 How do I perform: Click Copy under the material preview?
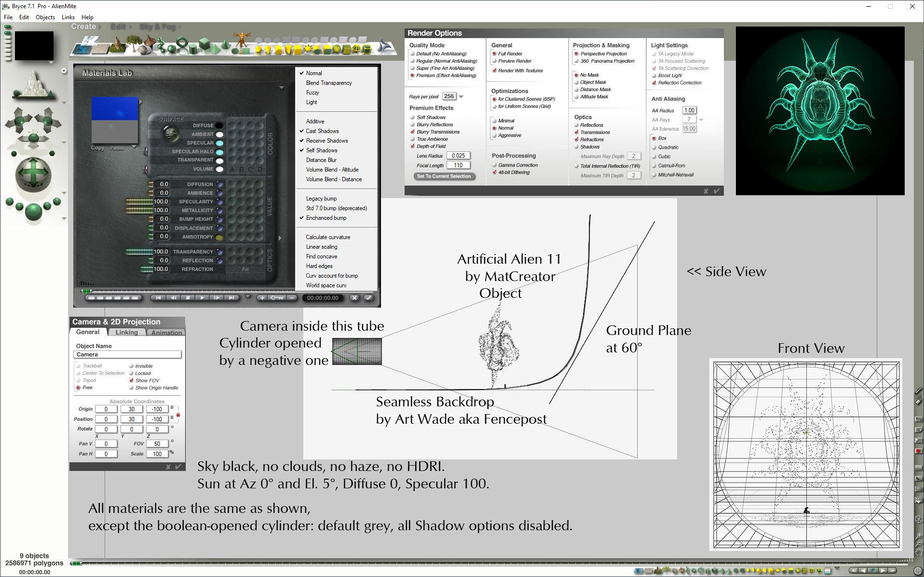click(x=98, y=148)
